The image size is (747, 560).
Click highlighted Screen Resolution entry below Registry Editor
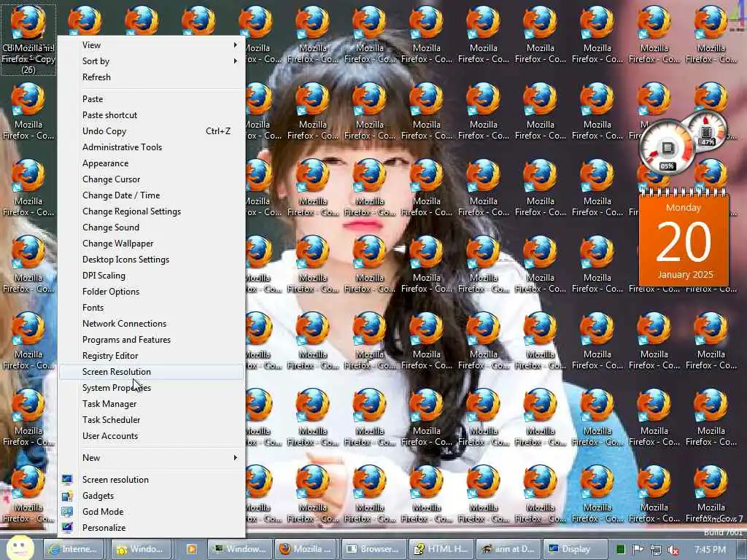click(x=152, y=372)
